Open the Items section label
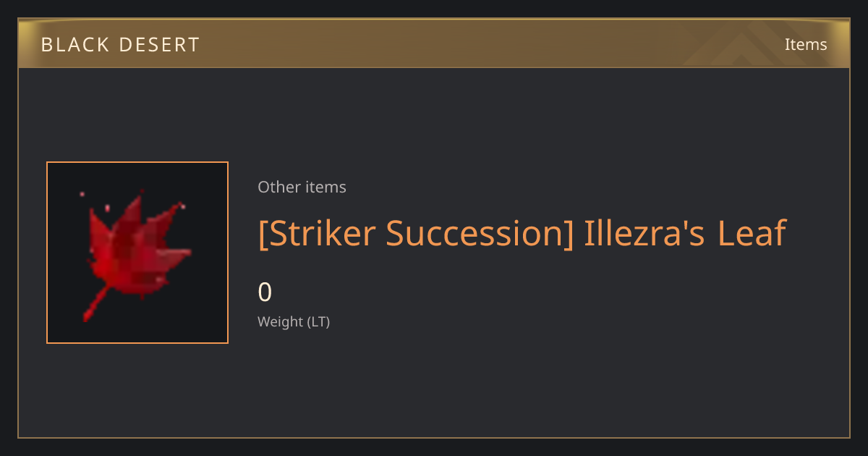Screen dimensions: 868x456 pos(806,44)
